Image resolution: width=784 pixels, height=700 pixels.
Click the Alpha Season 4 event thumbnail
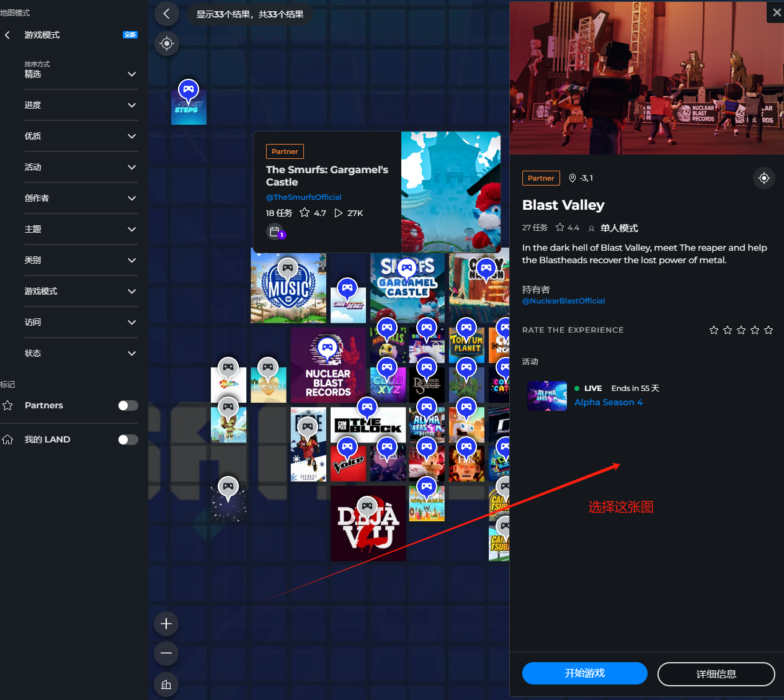[547, 396]
